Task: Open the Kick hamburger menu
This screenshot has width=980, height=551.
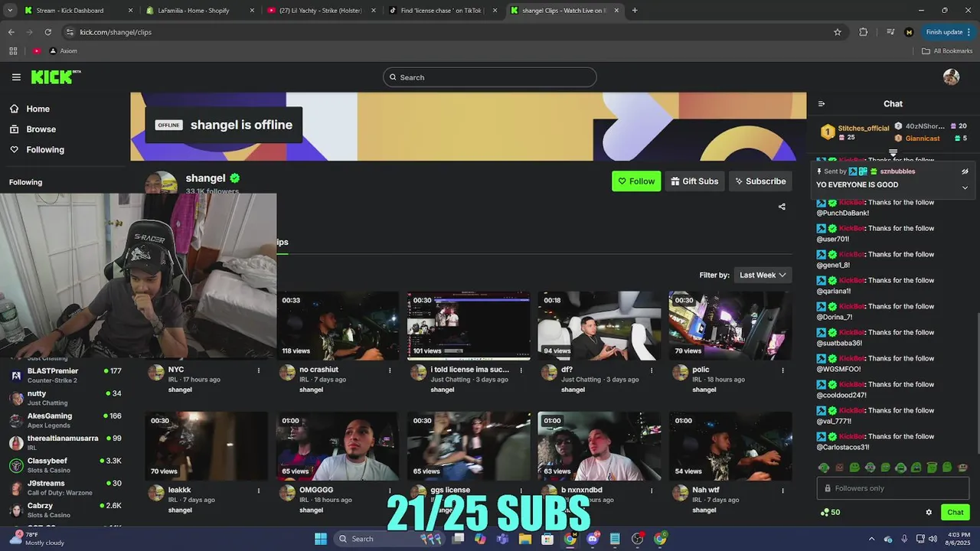Action: click(x=16, y=77)
